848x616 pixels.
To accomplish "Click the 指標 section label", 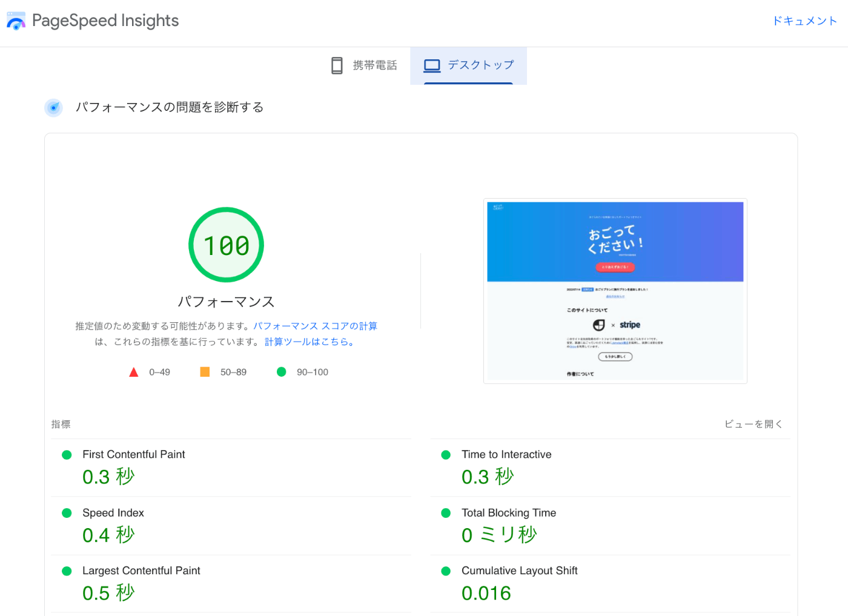I will [x=61, y=424].
